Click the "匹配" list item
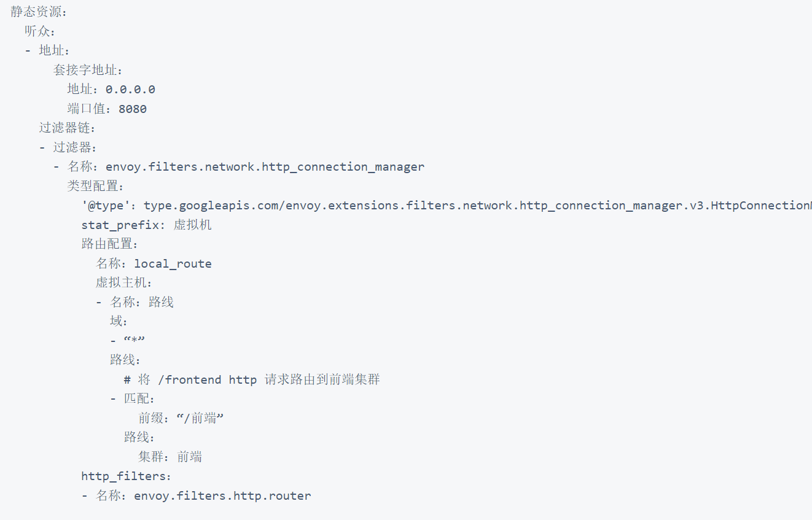 tap(139, 399)
